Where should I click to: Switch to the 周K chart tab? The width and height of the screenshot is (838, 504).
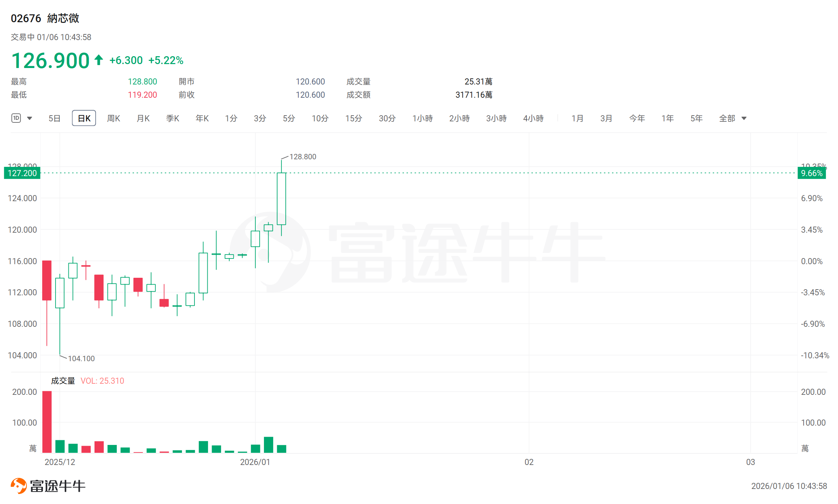pos(114,118)
